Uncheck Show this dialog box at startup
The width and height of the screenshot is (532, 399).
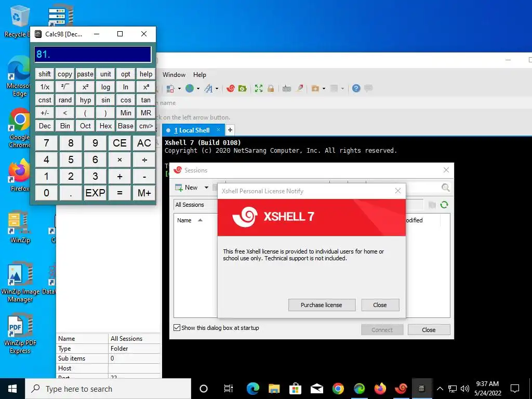pyautogui.click(x=177, y=328)
